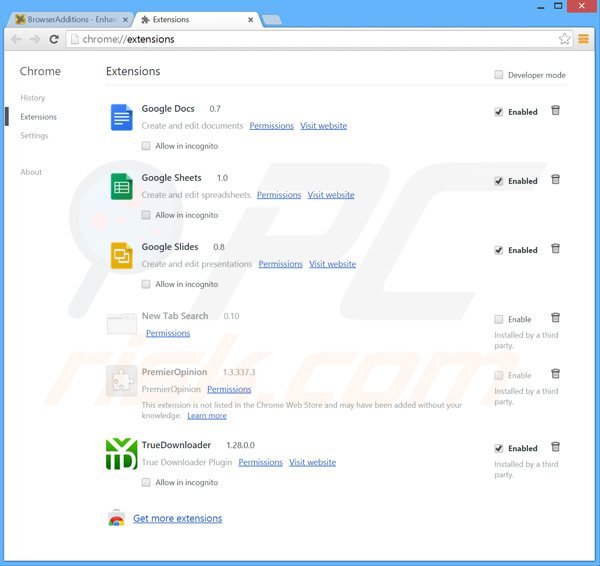600x566 pixels.
Task: Allow Google Docs in incognito
Action: point(146,146)
